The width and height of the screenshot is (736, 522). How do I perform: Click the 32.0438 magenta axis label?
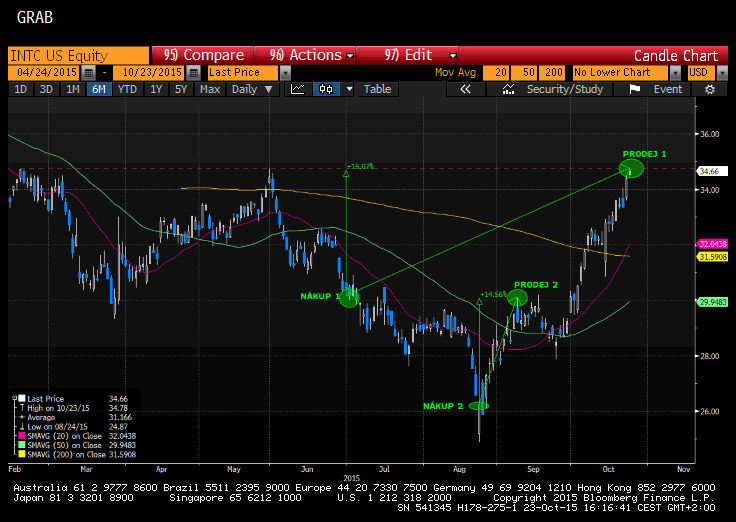[x=713, y=244]
